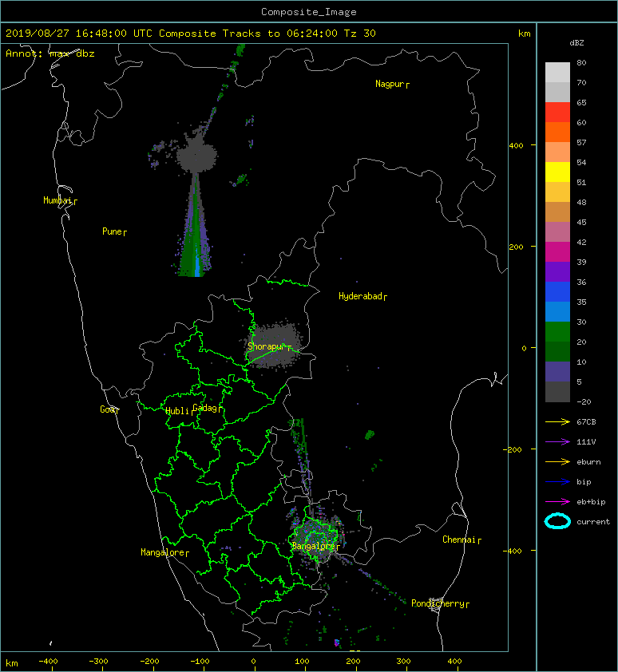Select the dark gray -20 dBZ swatch
This screenshot has height=672, width=618.
tap(557, 391)
